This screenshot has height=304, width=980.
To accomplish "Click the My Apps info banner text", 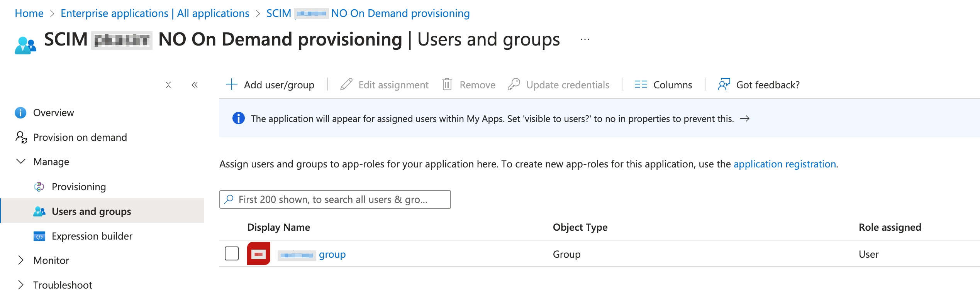I will pos(492,118).
